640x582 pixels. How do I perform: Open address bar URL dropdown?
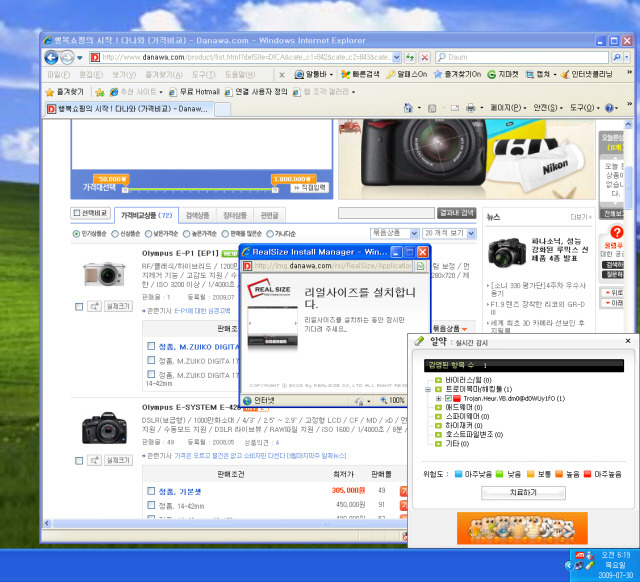click(396, 58)
